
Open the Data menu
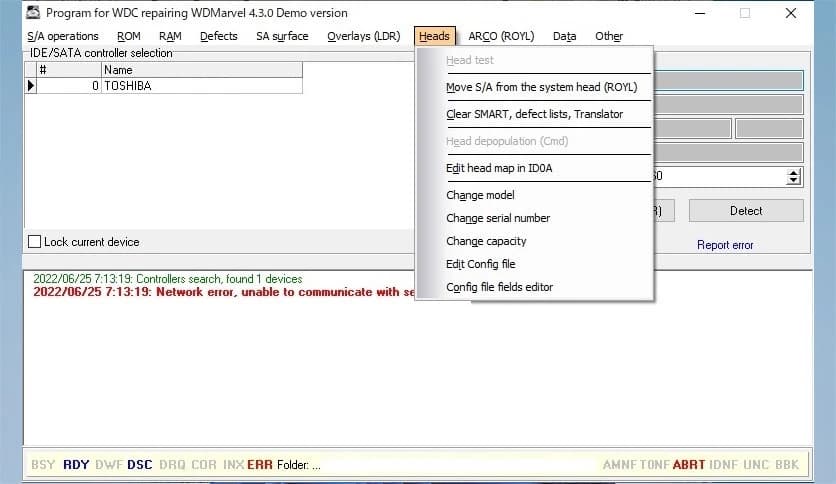(565, 36)
